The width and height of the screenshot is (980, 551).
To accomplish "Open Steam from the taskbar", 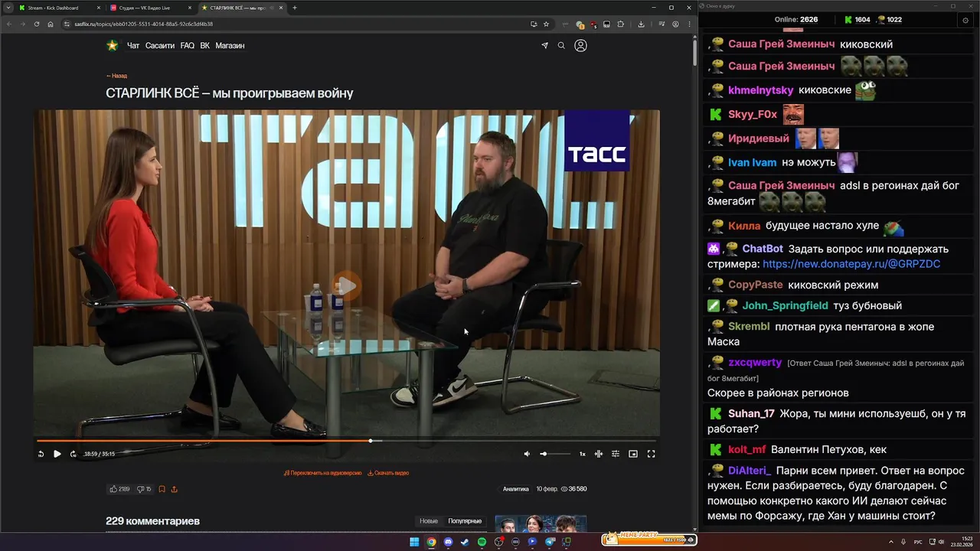I will 465,542.
